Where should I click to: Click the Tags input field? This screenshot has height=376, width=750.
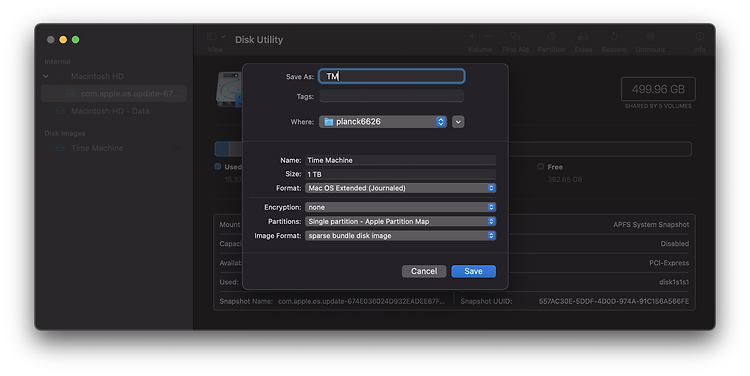(392, 96)
